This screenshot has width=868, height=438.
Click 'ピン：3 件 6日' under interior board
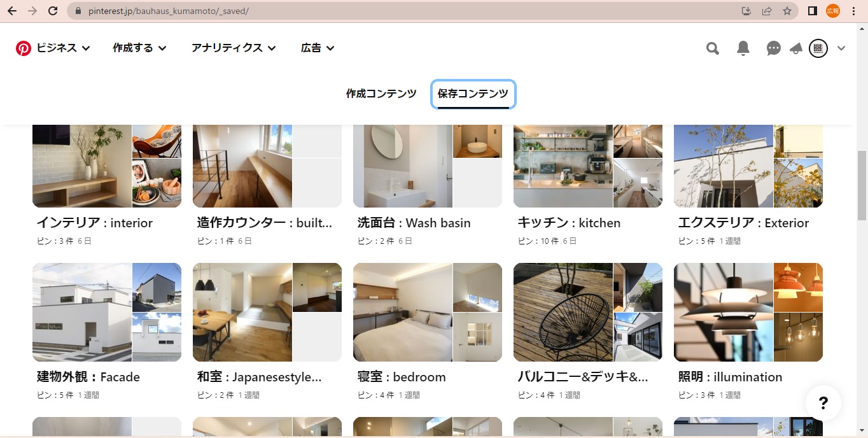[x=64, y=241]
